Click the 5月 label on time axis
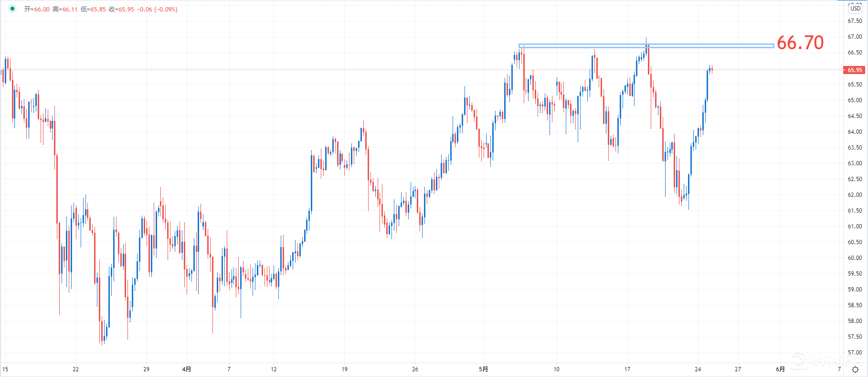 (484, 369)
